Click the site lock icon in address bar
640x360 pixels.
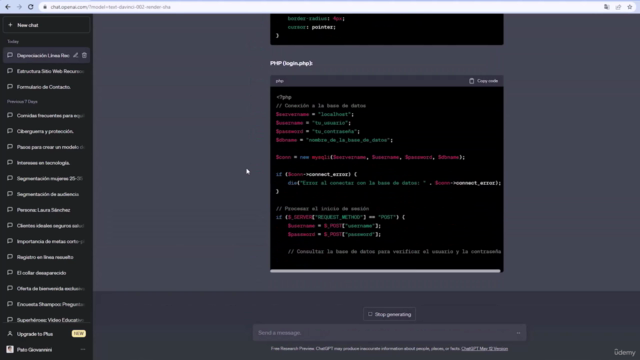pos(45,7)
